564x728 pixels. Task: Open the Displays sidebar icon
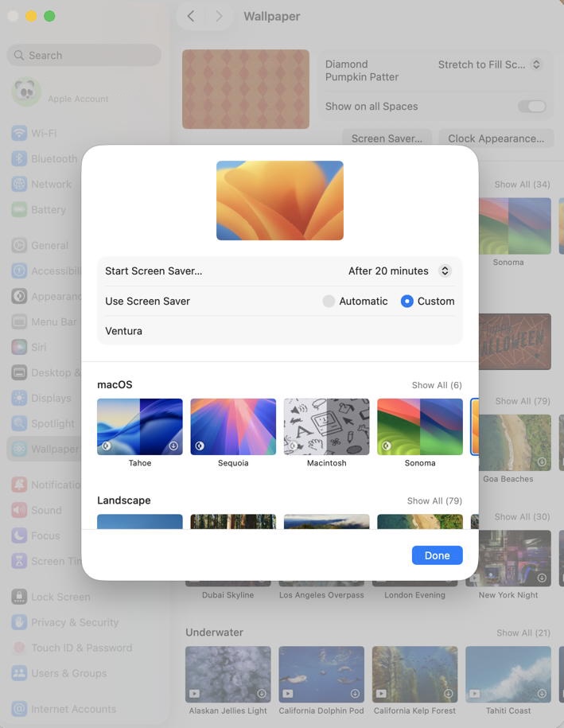[19, 398]
